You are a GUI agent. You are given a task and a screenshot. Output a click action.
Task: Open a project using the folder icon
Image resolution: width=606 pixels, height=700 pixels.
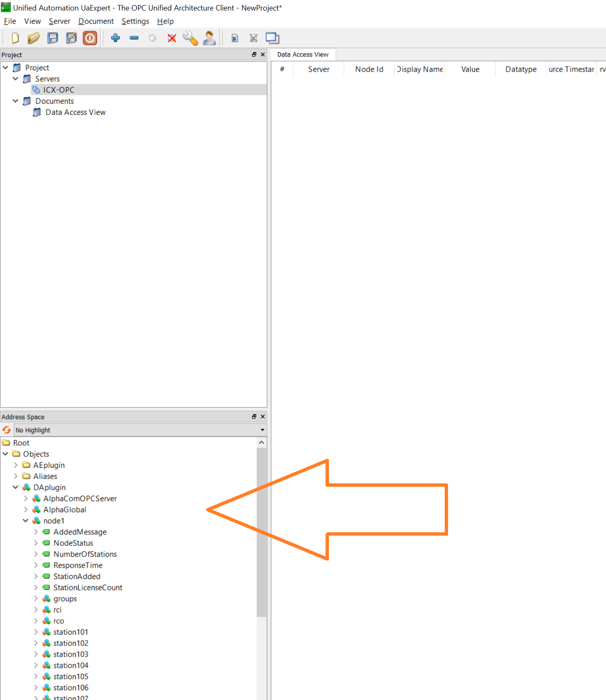(34, 38)
